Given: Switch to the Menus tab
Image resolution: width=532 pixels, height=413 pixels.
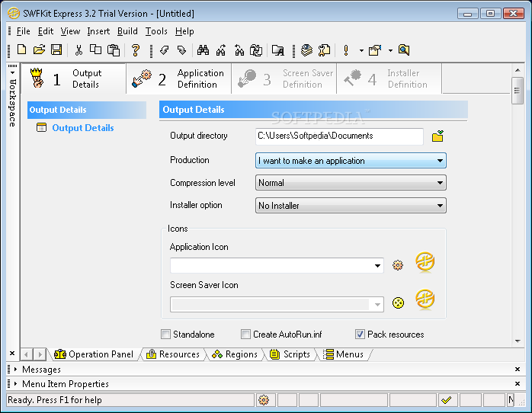Looking at the screenshot, I should click(343, 354).
